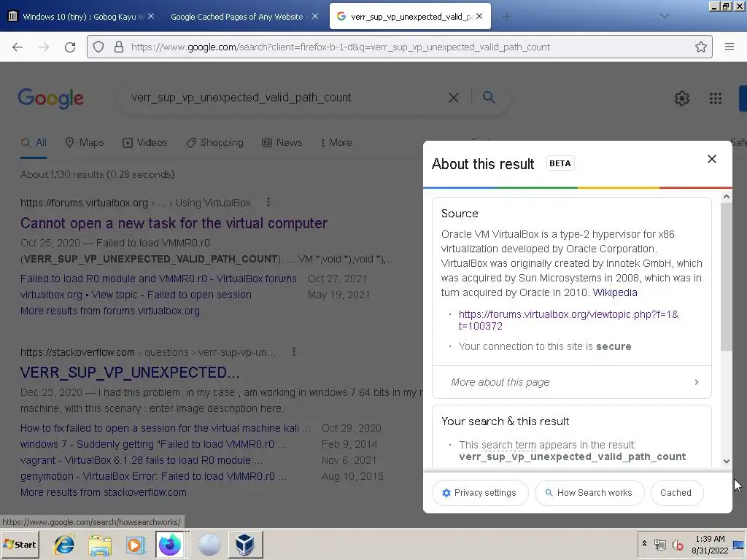747x560 pixels.
Task: Click the muted volume tray icon
Action: [x=678, y=545]
